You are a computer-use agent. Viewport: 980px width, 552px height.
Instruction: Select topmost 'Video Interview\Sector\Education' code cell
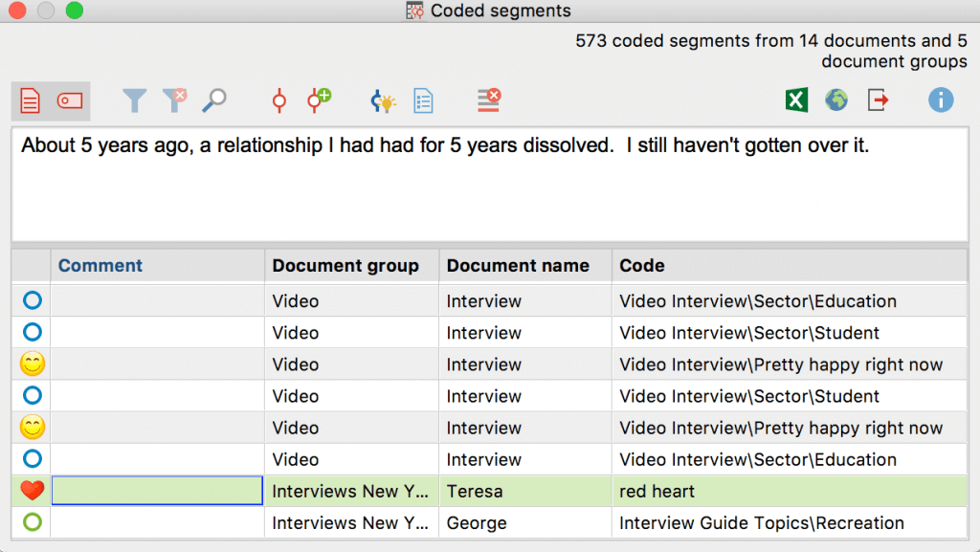tap(790, 301)
